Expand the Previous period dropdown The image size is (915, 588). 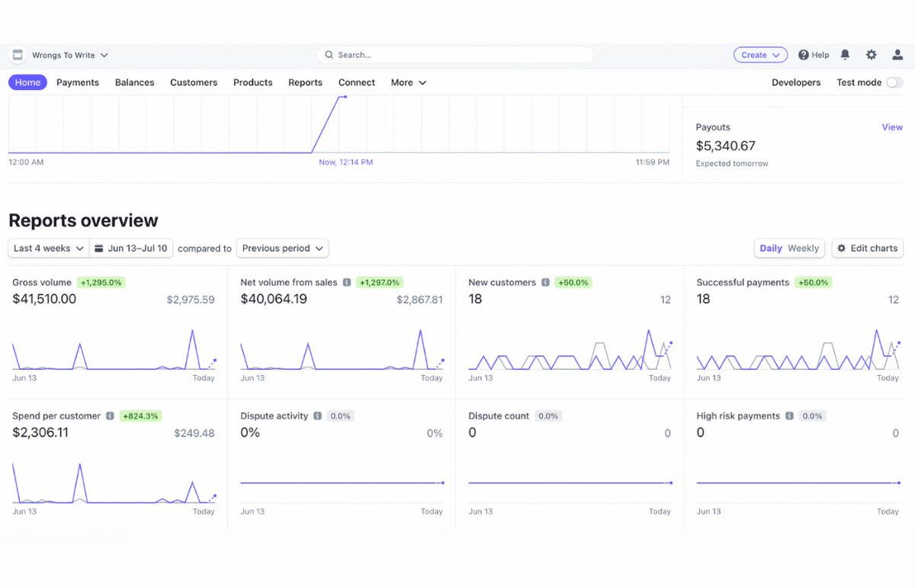coord(283,248)
